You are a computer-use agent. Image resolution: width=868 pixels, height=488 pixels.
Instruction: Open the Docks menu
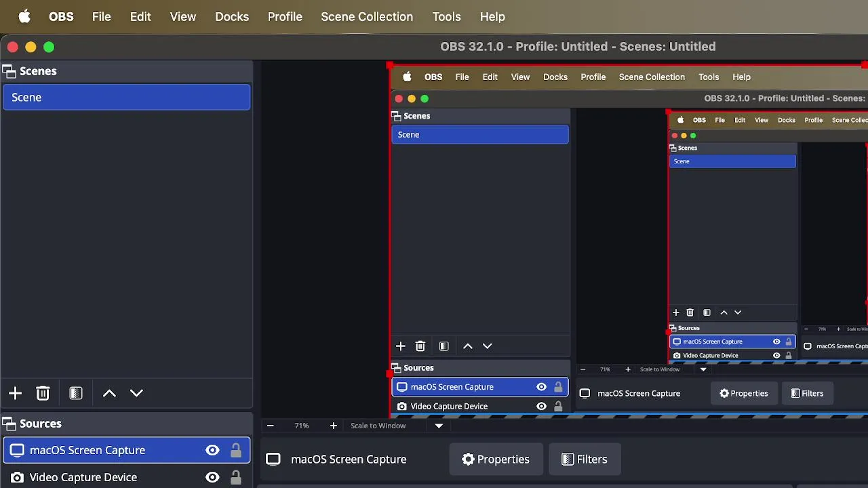click(x=232, y=16)
